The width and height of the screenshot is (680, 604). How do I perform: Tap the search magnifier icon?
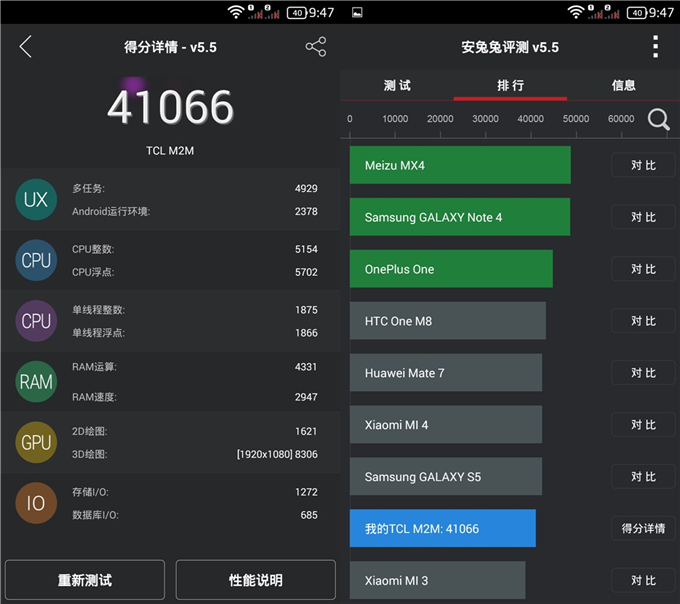[658, 120]
